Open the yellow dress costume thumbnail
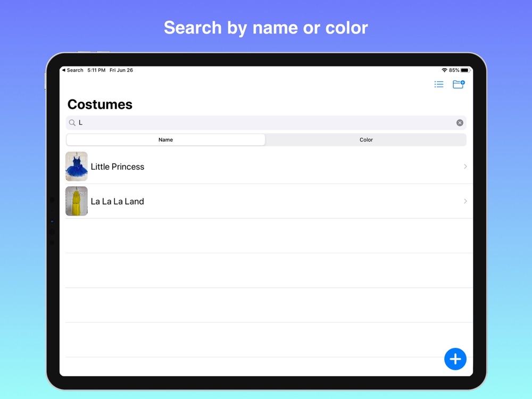The height and width of the screenshot is (399, 532). [x=77, y=201]
